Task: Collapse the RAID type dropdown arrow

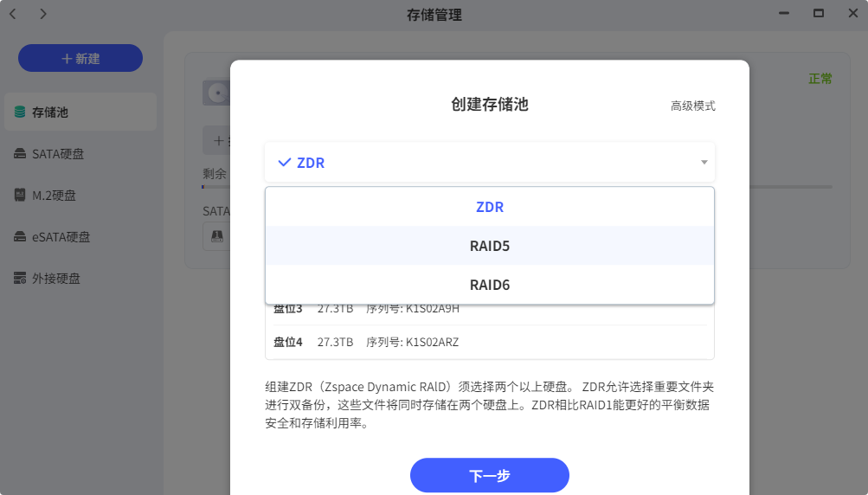Action: (704, 163)
